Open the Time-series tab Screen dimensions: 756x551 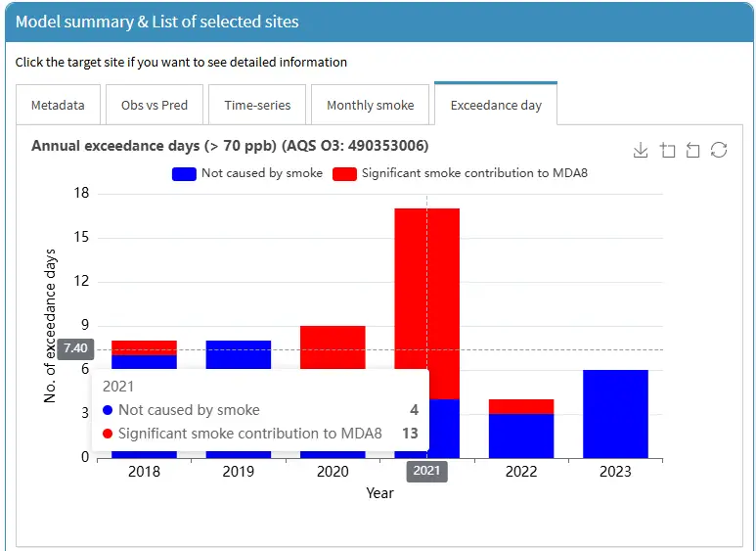coord(255,105)
